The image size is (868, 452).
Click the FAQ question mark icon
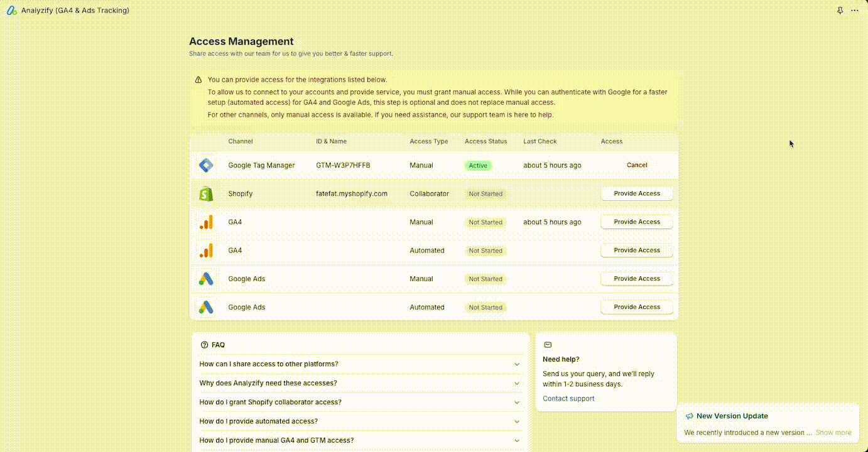point(204,345)
